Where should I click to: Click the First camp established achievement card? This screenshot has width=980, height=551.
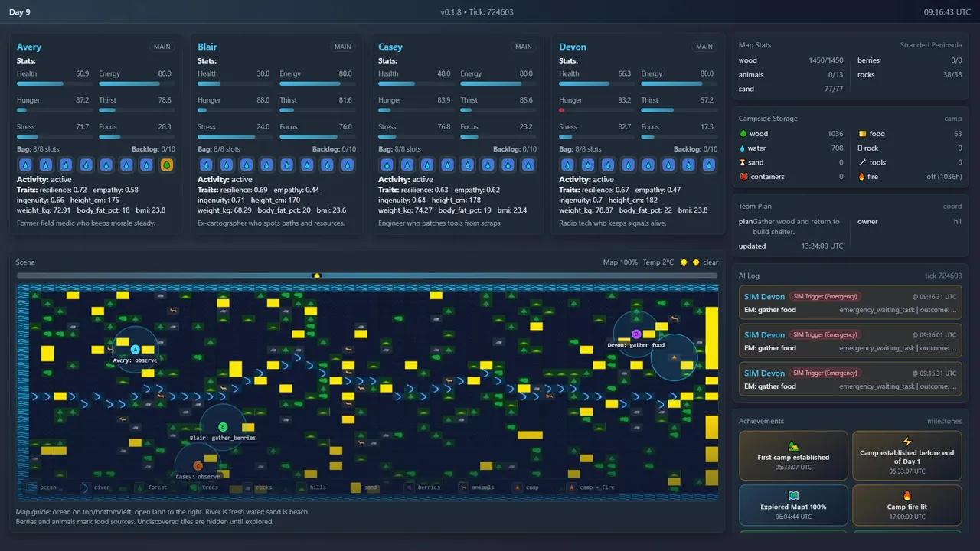coord(793,455)
